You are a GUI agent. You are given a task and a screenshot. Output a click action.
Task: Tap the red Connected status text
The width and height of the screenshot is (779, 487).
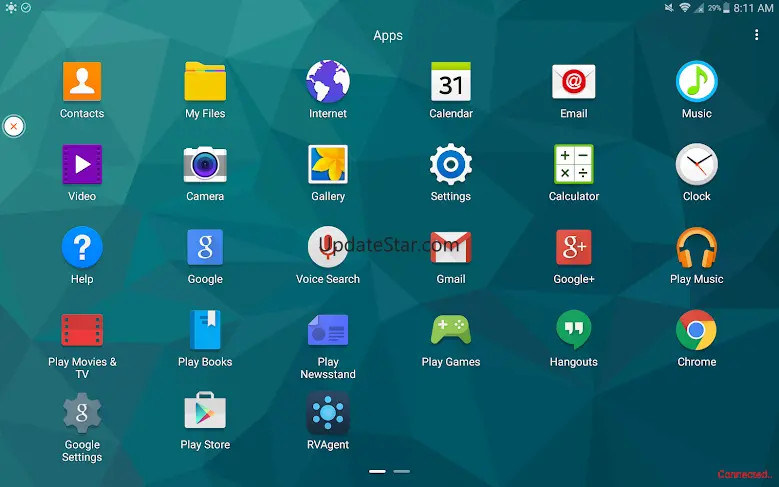point(745,474)
